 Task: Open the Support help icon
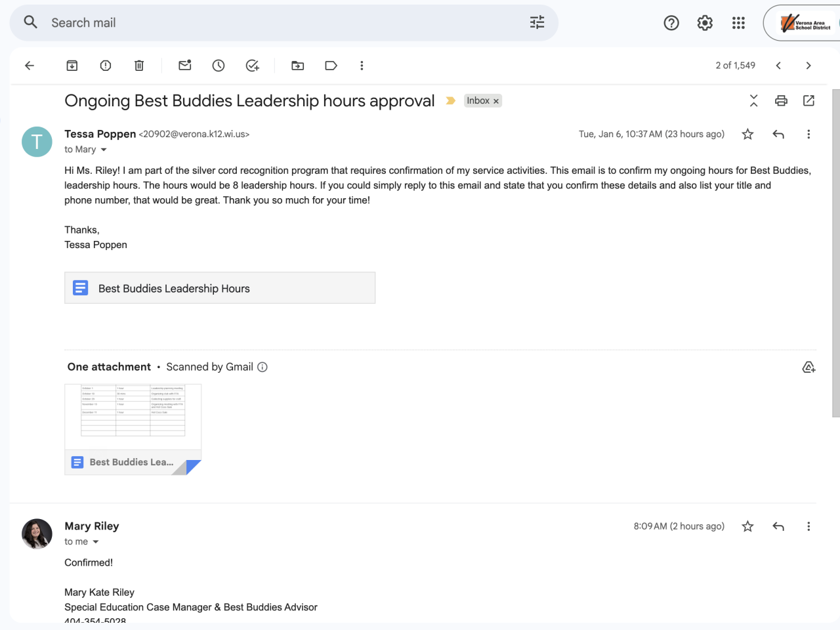(x=671, y=23)
